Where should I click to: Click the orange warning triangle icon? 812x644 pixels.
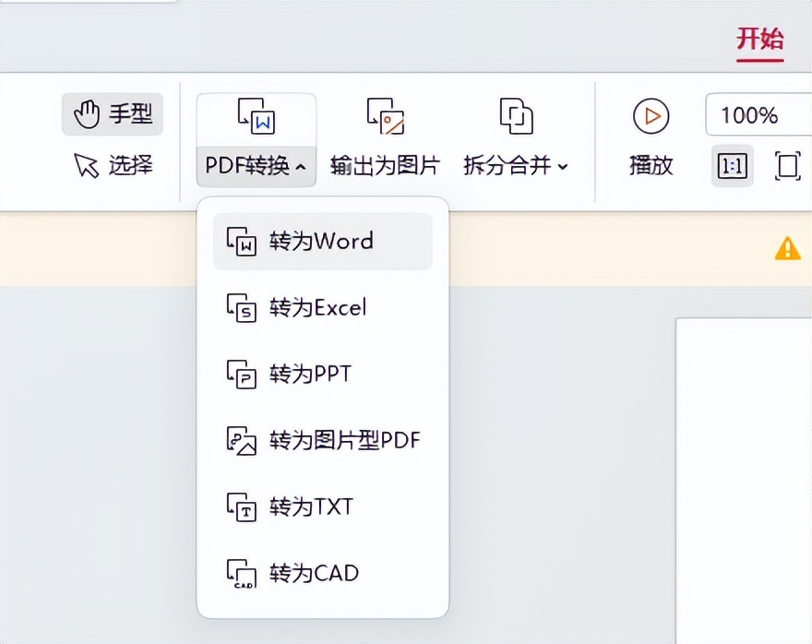click(x=787, y=248)
